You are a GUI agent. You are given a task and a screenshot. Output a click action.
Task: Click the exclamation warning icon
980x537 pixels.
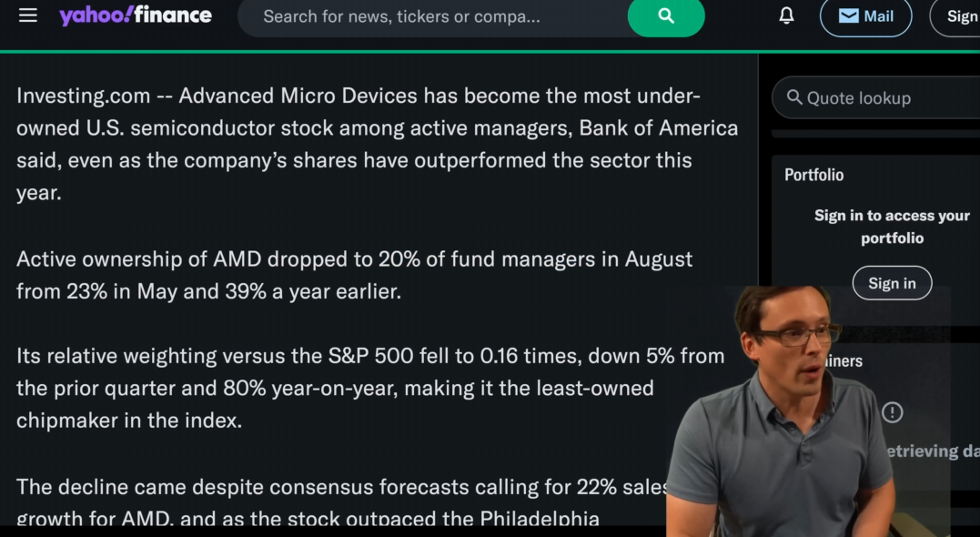(892, 412)
